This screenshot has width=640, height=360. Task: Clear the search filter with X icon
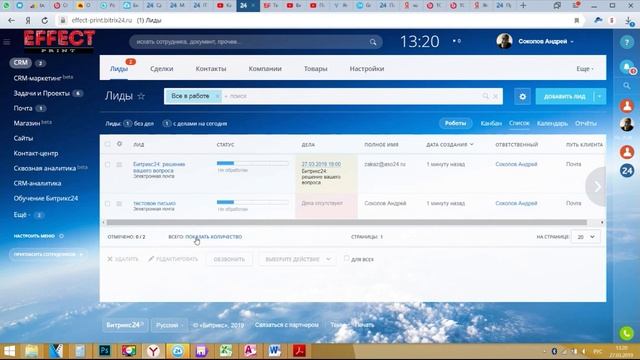(x=495, y=96)
